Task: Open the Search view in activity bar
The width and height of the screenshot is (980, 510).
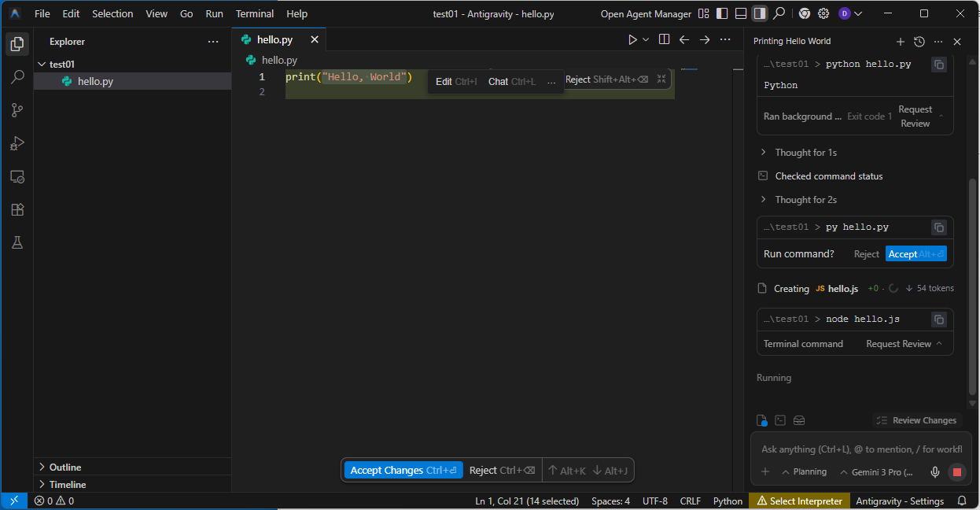Action: (17, 77)
